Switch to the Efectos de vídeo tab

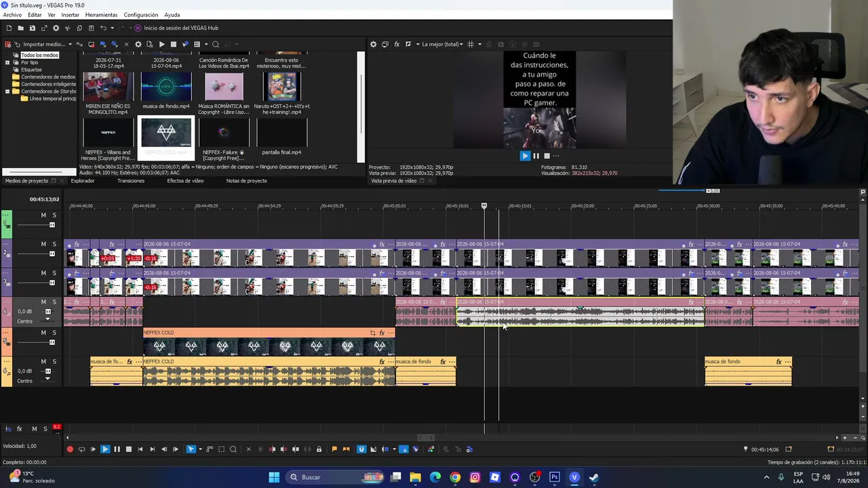(x=185, y=181)
